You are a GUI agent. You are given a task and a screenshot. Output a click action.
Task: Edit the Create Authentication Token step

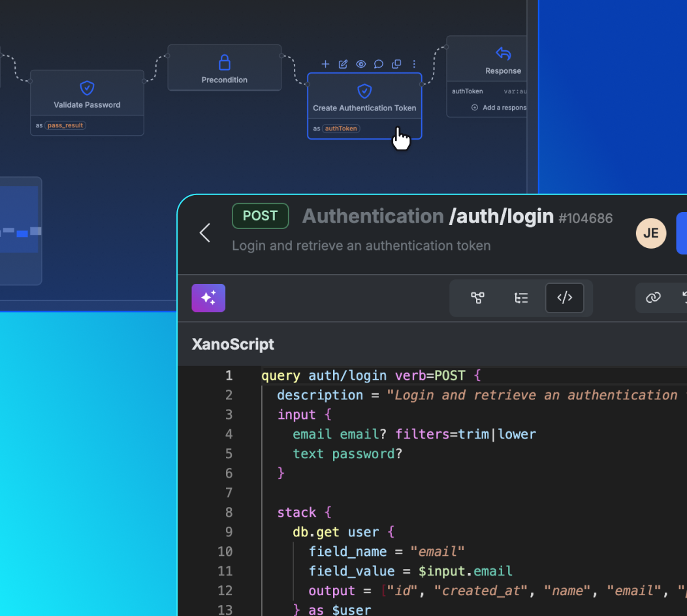tap(343, 64)
